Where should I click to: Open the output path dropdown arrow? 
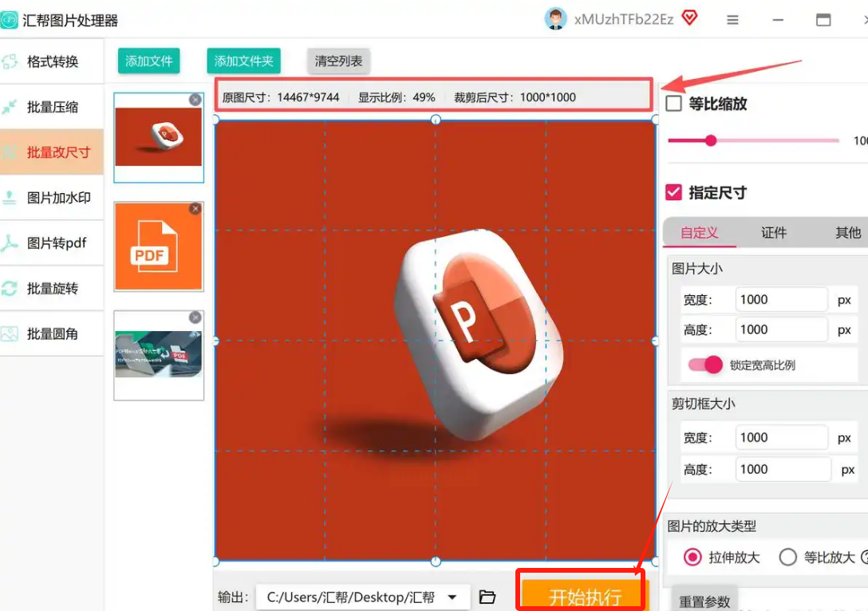452,597
